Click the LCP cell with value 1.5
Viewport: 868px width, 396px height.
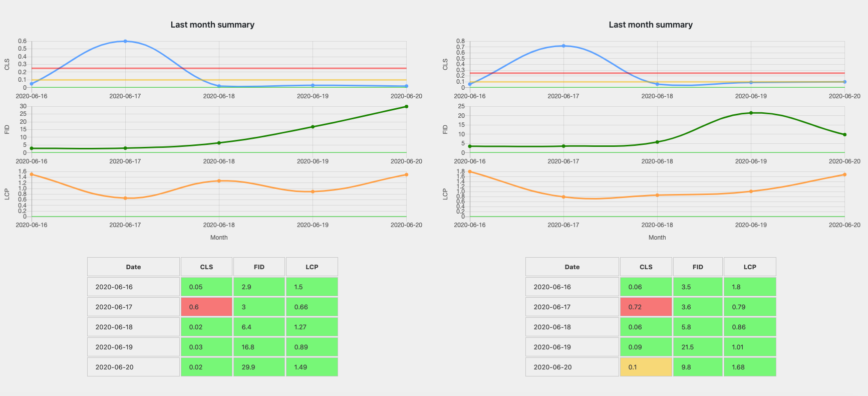pyautogui.click(x=312, y=287)
